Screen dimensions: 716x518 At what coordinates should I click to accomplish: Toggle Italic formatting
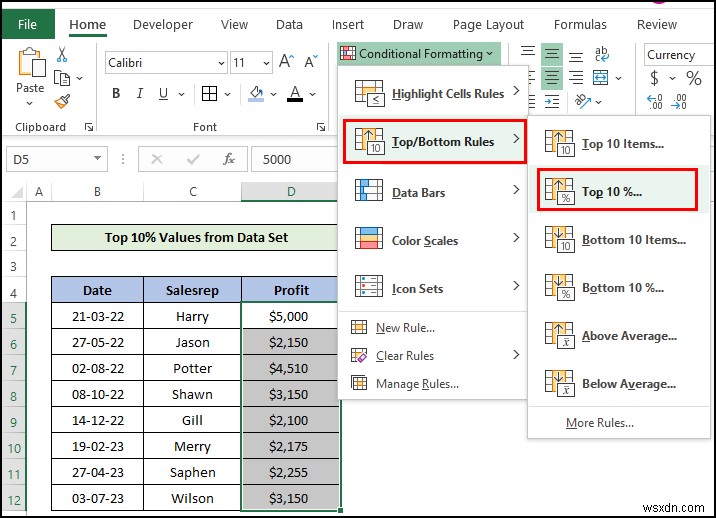140,94
